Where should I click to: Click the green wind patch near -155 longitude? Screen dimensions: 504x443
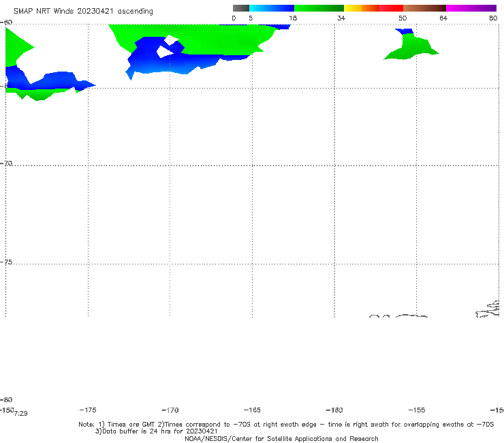click(x=413, y=48)
